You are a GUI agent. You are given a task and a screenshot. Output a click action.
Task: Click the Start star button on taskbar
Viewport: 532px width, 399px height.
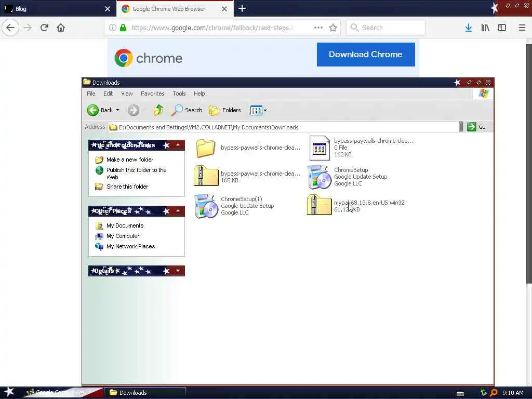click(8, 392)
